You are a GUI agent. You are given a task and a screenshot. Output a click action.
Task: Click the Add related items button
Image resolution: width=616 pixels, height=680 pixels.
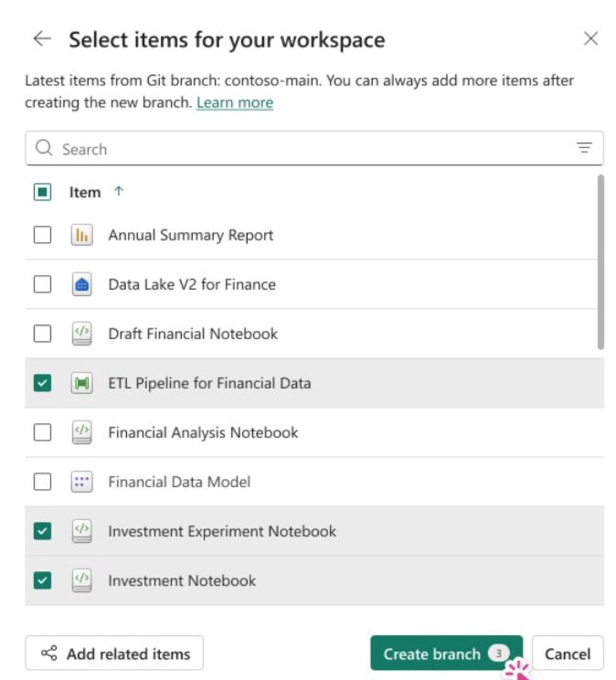point(114,653)
